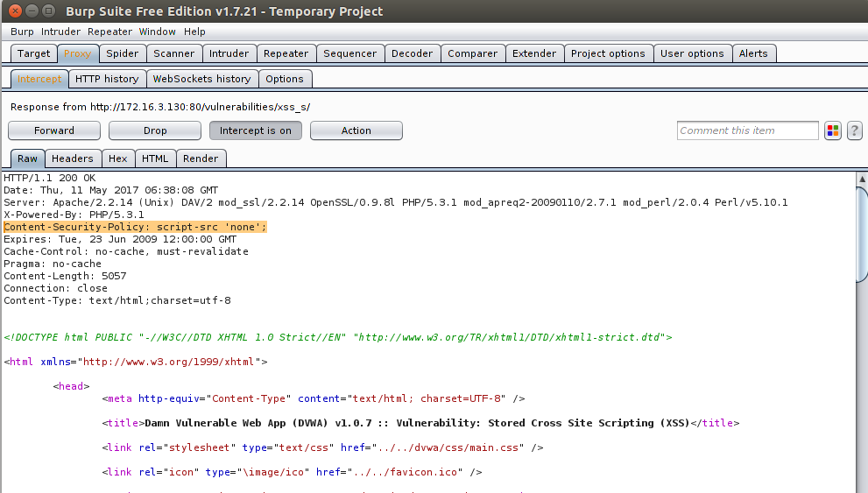Click the DOCTYPE declaration line

338,337
